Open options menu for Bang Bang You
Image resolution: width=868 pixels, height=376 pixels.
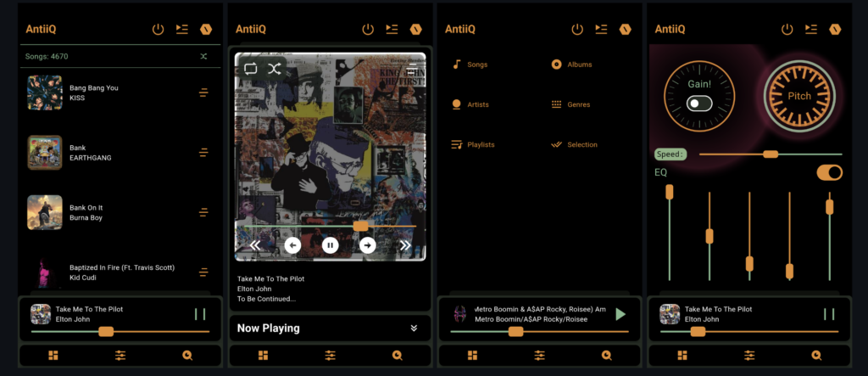point(203,93)
